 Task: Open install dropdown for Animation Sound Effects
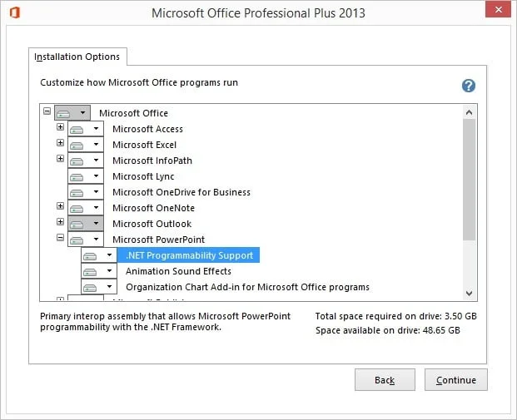tap(99, 271)
